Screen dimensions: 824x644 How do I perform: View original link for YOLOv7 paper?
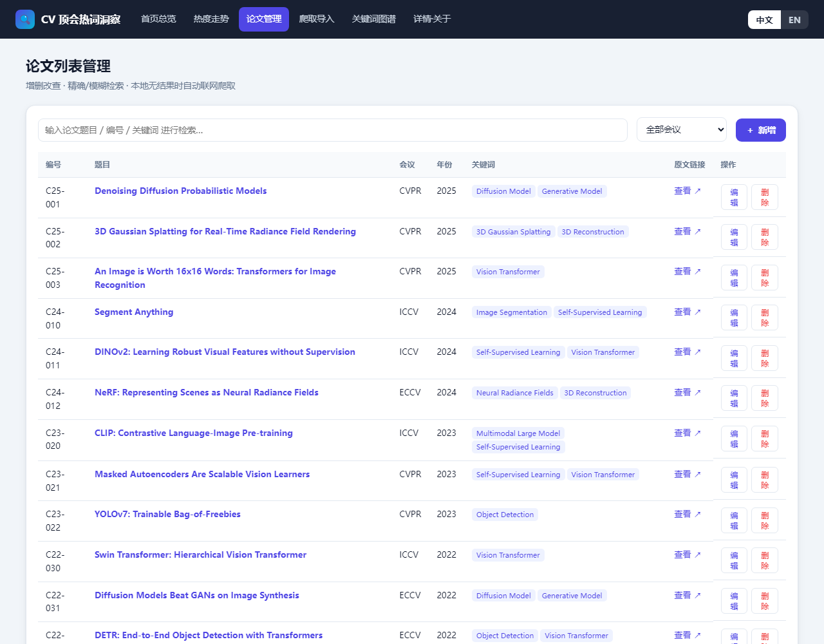688,514
